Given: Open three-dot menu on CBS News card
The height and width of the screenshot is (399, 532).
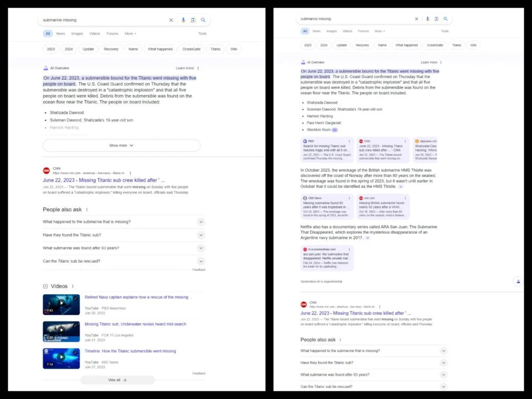Looking at the screenshot, I should [349, 198].
